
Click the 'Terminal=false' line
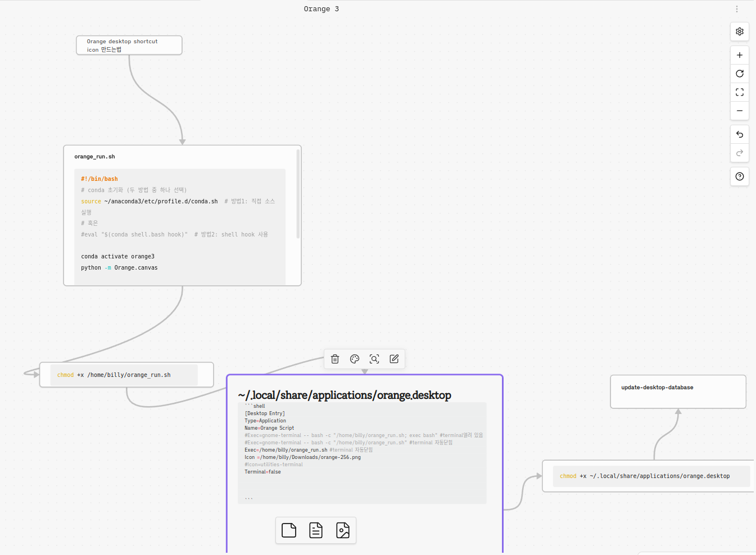click(262, 472)
